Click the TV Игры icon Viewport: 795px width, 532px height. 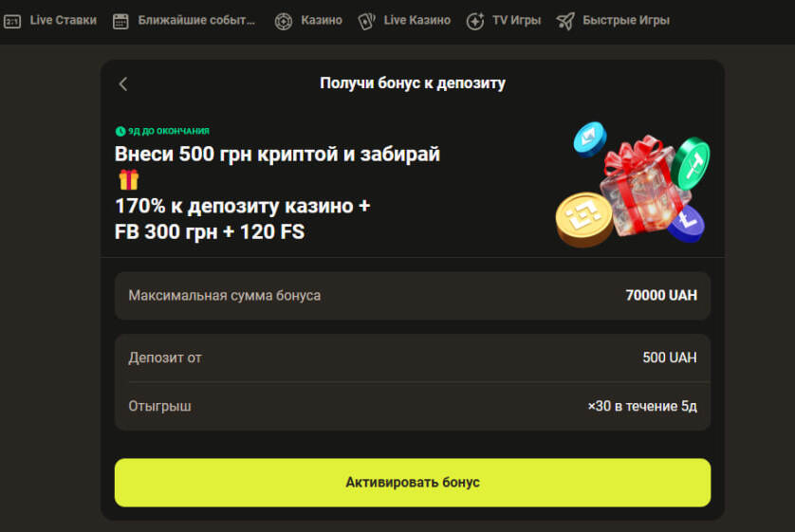tap(475, 21)
